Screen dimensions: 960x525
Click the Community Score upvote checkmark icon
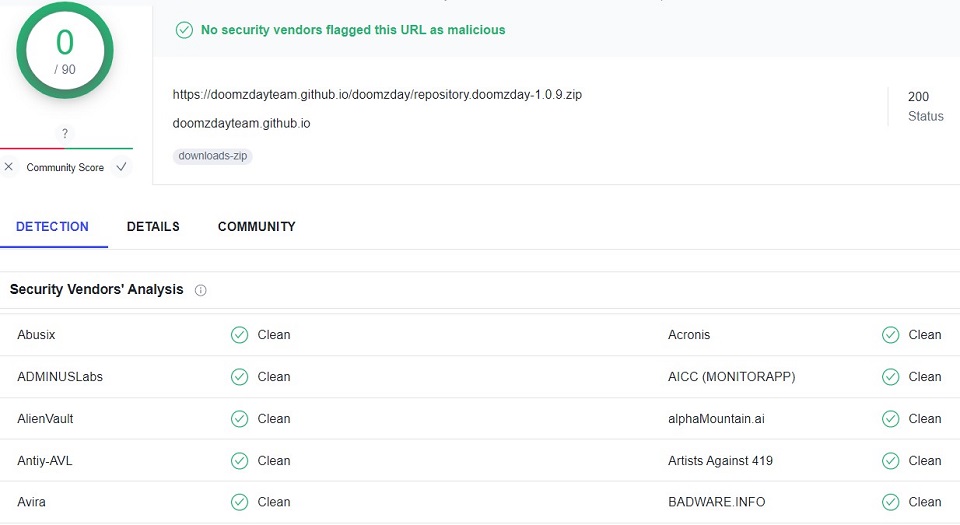coord(121,166)
